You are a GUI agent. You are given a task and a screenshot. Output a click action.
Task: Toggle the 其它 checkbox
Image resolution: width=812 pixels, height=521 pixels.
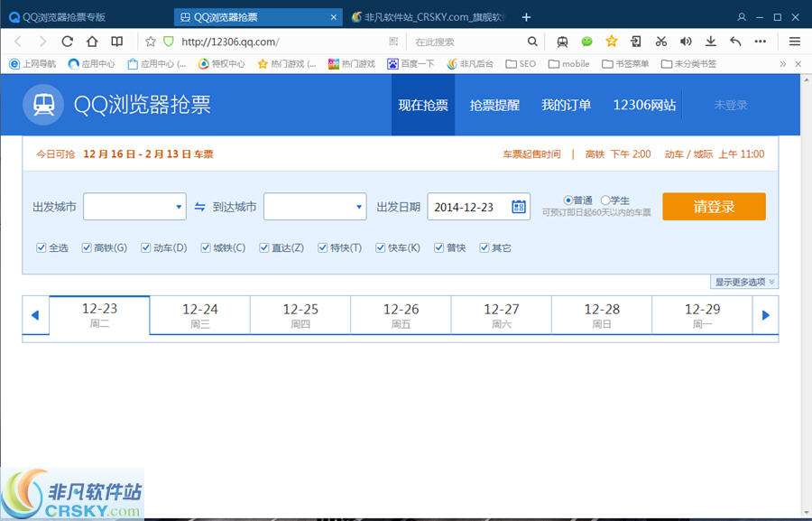point(484,247)
